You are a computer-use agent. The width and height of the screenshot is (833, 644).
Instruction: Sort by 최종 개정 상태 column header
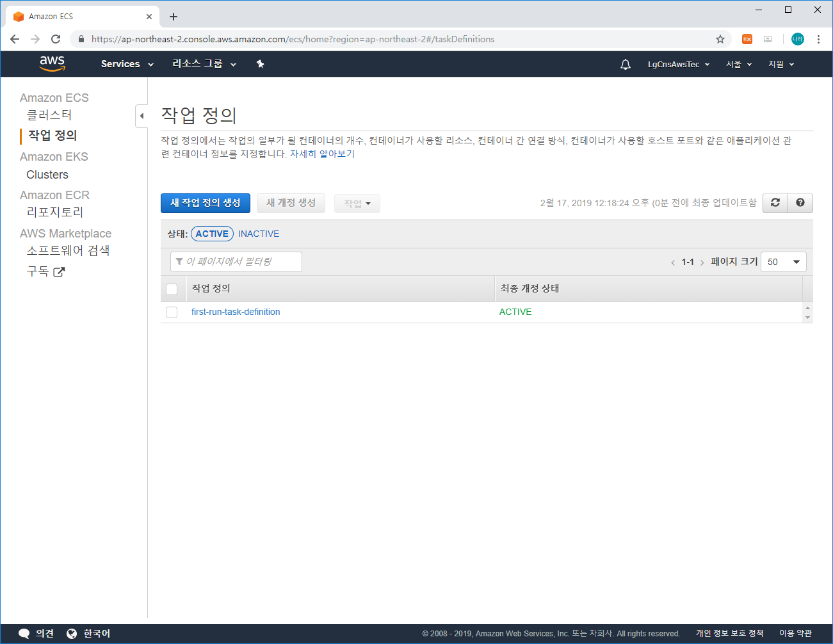pyautogui.click(x=530, y=289)
